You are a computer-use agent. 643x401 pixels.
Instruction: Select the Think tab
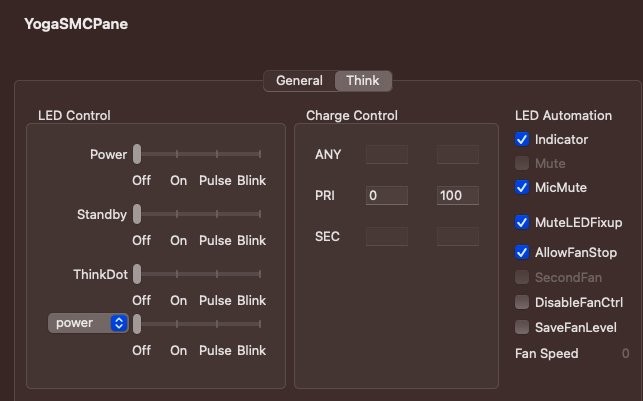[x=363, y=81]
